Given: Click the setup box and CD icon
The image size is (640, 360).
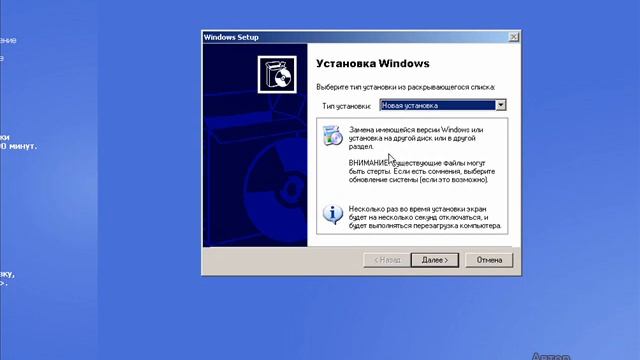Looking at the screenshot, I should tap(277, 75).
